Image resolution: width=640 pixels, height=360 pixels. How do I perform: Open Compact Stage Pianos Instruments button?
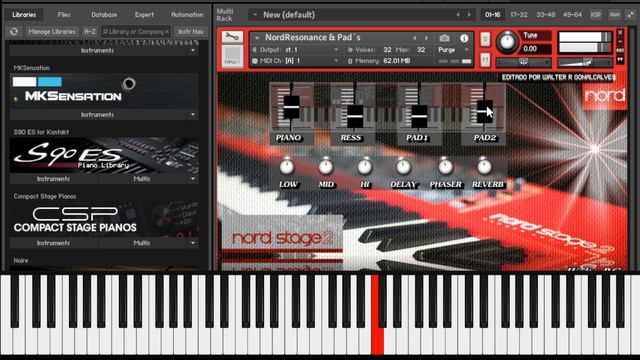click(x=53, y=243)
